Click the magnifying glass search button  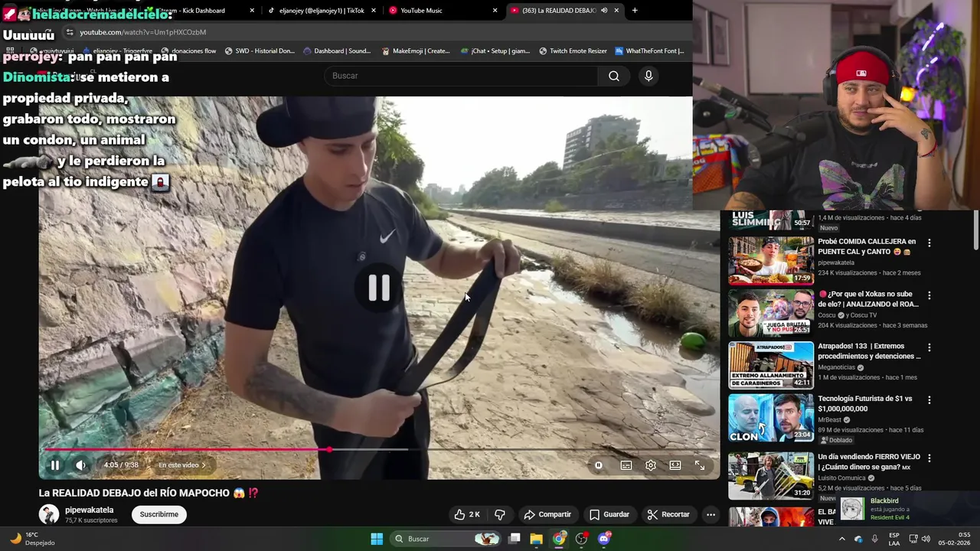(614, 76)
